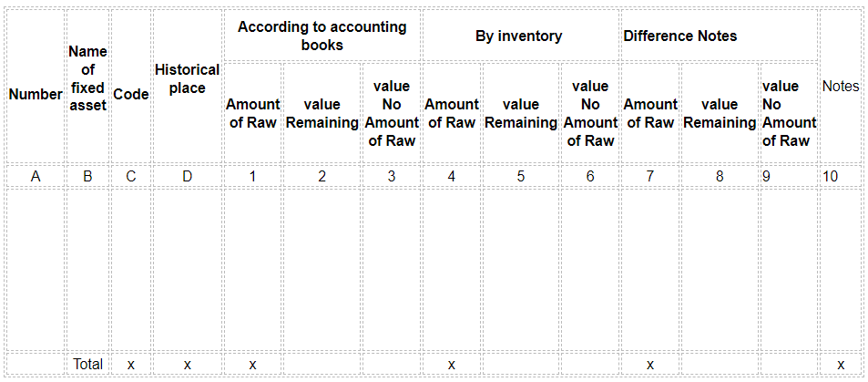This screenshot has width=868, height=382.
Task: Select the empty data cell under column 8
Action: pos(720,270)
